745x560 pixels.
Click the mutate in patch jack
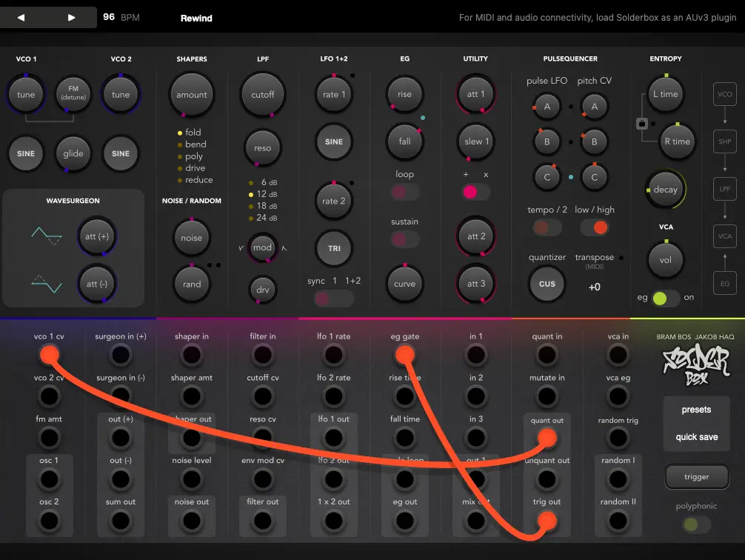(x=547, y=396)
